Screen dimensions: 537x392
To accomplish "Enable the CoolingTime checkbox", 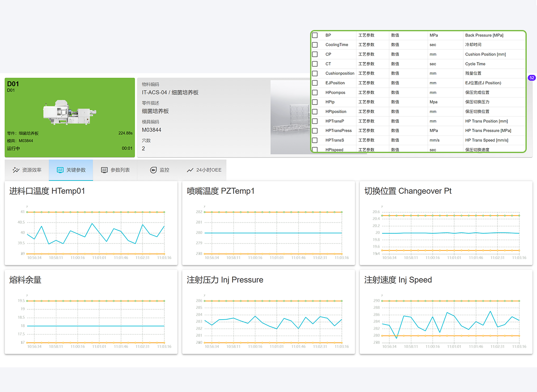I will [315, 45].
